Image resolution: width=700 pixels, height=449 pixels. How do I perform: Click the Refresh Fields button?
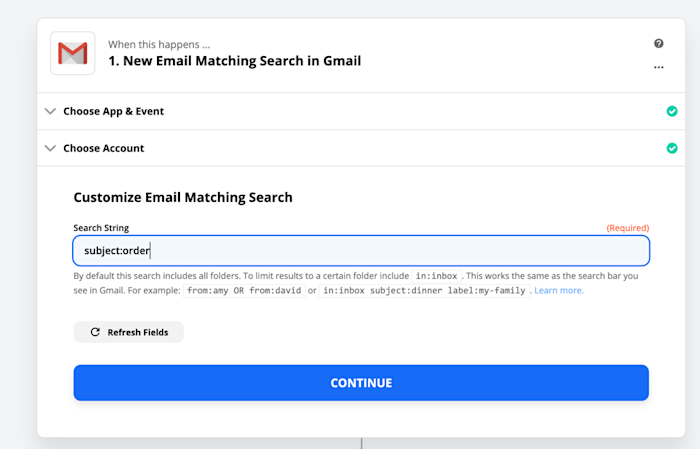(x=129, y=332)
